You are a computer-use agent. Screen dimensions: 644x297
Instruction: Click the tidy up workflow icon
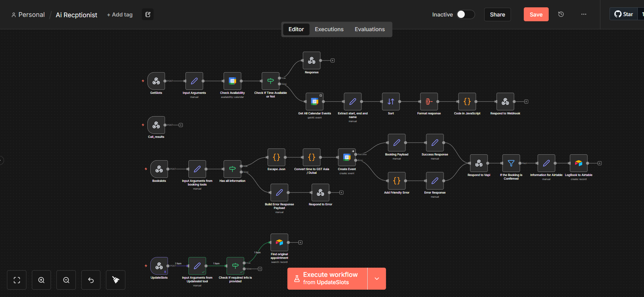tap(115, 280)
